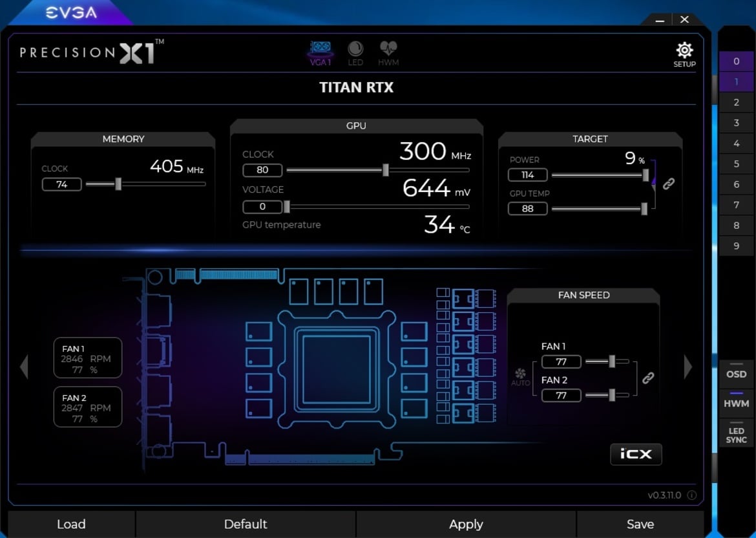Toggle the fan speed link chain icon
756x538 pixels.
pos(649,378)
